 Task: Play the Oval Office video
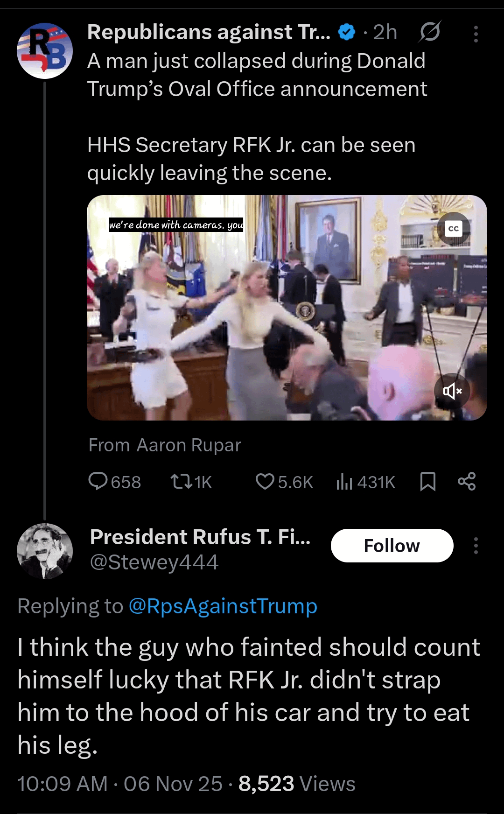(287, 308)
